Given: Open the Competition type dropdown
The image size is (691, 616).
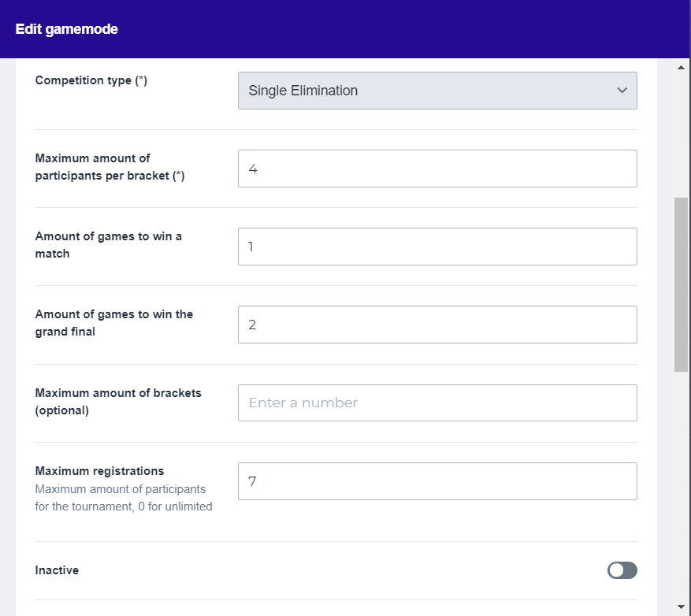Looking at the screenshot, I should pyautogui.click(x=437, y=91).
